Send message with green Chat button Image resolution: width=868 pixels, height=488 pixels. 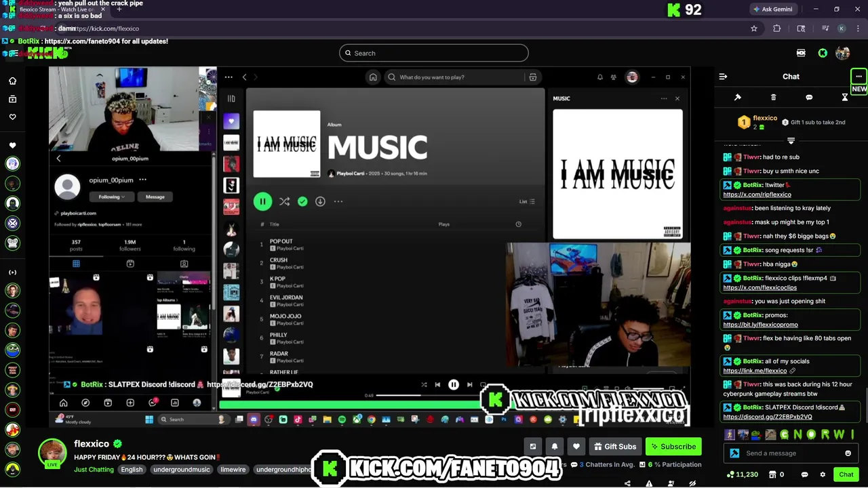click(x=846, y=474)
